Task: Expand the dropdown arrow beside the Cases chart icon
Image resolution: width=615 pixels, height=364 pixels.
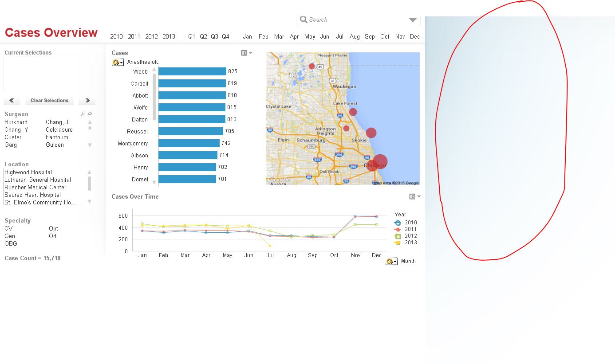Action: coord(251,53)
